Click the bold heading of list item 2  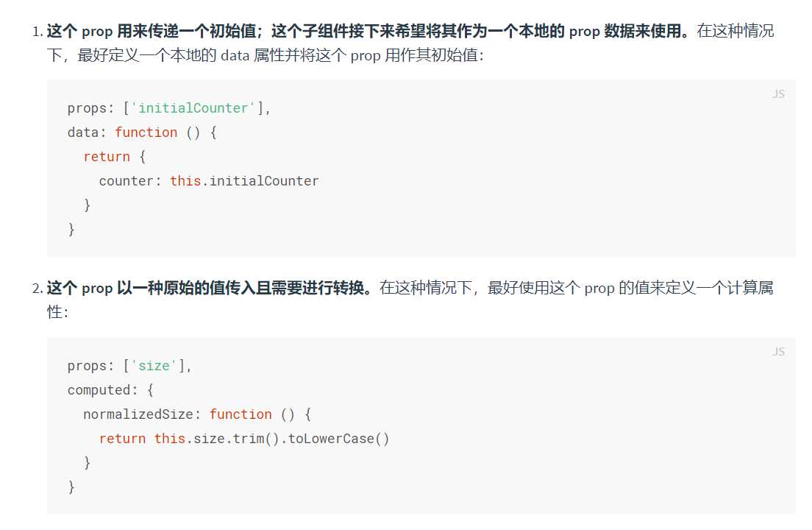pyautogui.click(x=210, y=288)
